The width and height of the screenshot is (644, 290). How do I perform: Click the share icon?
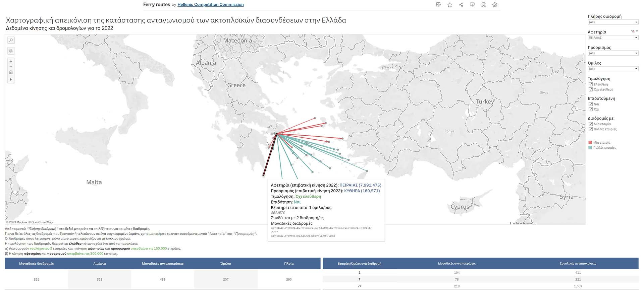coord(461,5)
